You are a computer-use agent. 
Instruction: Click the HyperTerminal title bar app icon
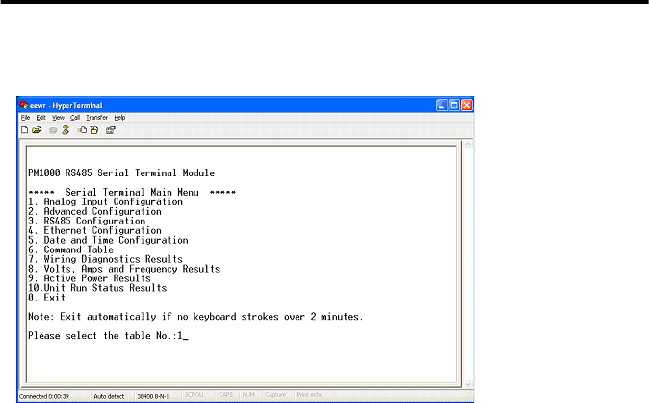pos(24,105)
